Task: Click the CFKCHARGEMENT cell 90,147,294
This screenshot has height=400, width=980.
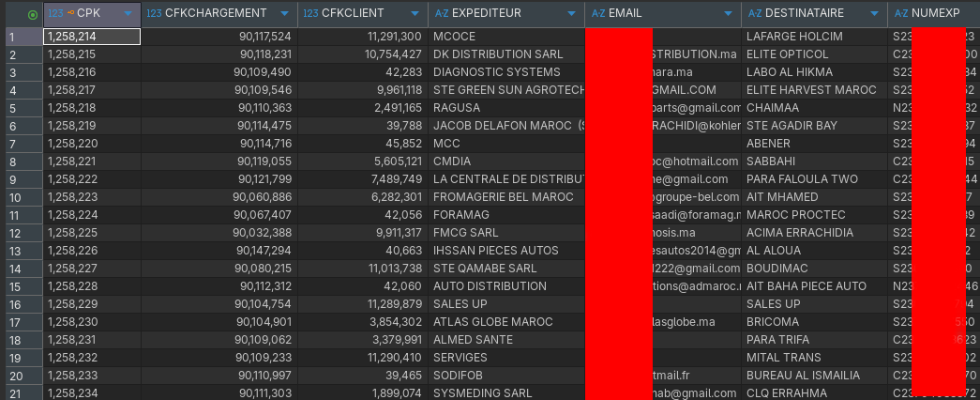Action: click(219, 251)
